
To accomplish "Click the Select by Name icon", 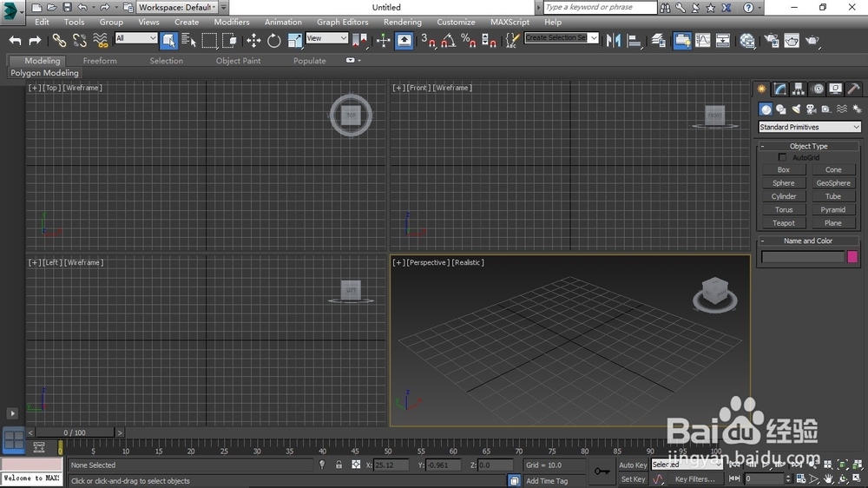I will tap(189, 40).
